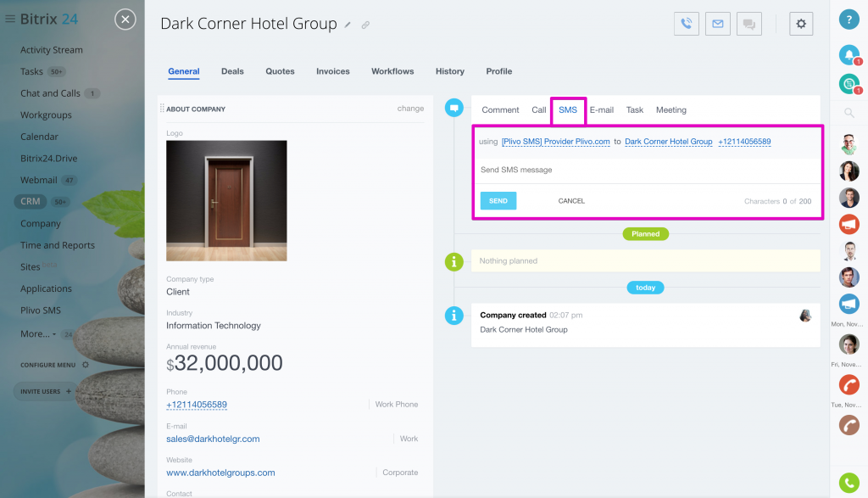Choose SMS provider Plivo.com dropdown link
The width and height of the screenshot is (868, 498).
pyautogui.click(x=556, y=142)
